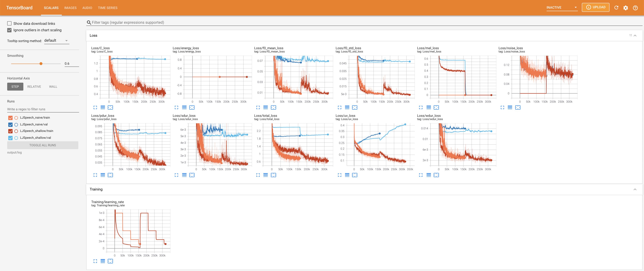Expand the Loss/C_loss chart to full size
This screenshot has height=271, width=644.
tap(95, 107)
